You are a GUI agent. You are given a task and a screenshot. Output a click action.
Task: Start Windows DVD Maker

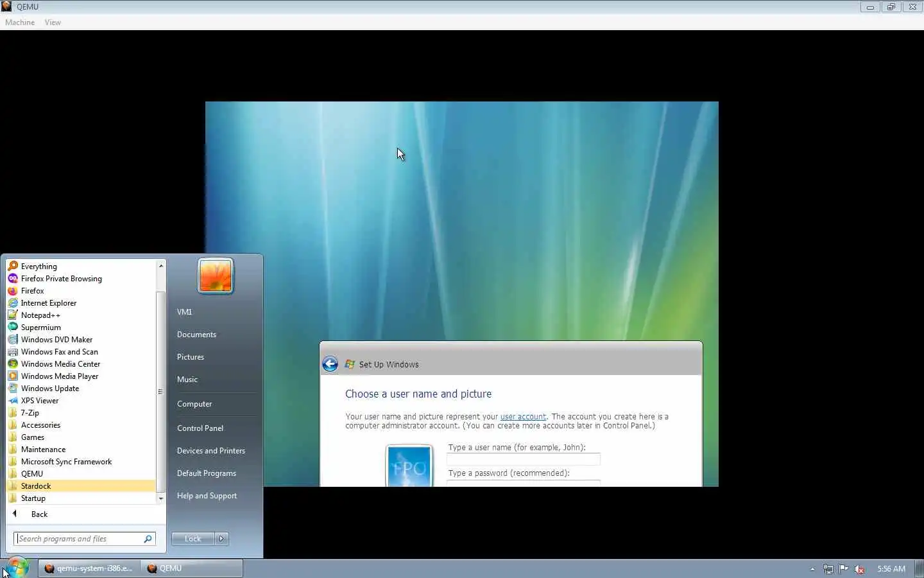click(80, 340)
